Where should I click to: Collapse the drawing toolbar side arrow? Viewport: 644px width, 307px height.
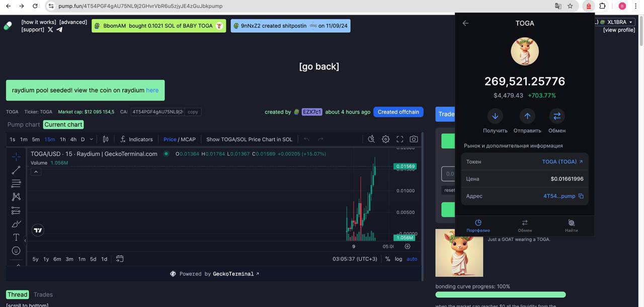pos(25,241)
